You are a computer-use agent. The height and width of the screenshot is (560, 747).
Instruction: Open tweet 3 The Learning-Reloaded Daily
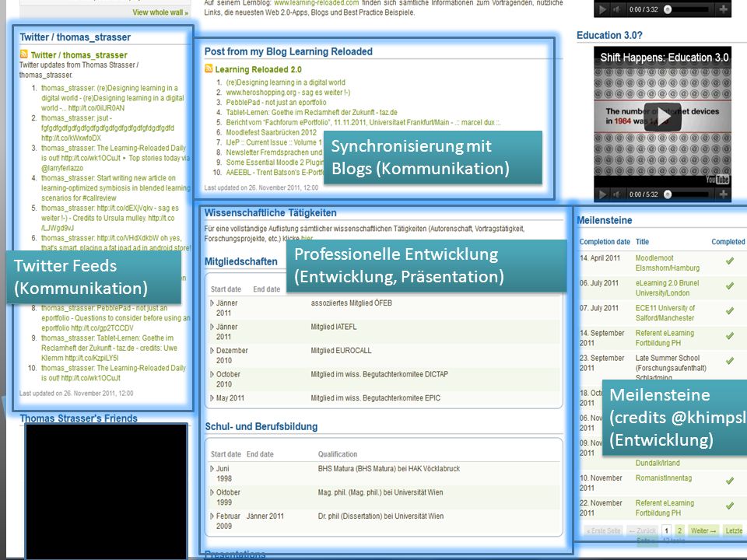click(x=116, y=158)
